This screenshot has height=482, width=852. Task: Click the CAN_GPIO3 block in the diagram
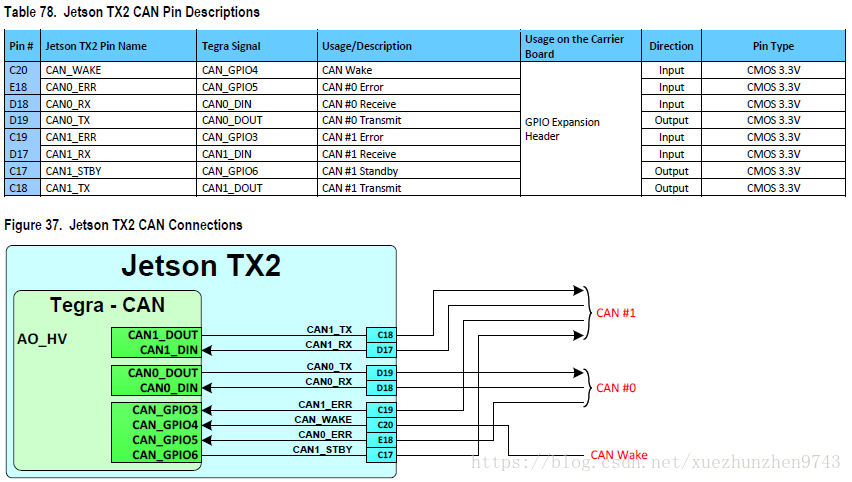pos(156,410)
